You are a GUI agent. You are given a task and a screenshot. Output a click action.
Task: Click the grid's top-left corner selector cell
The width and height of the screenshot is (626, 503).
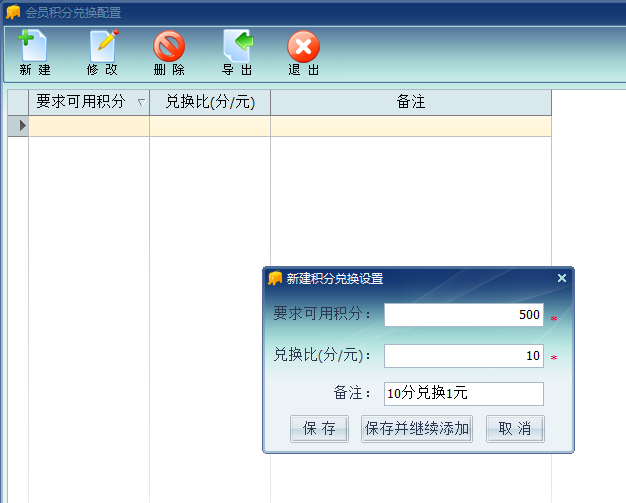(x=18, y=102)
